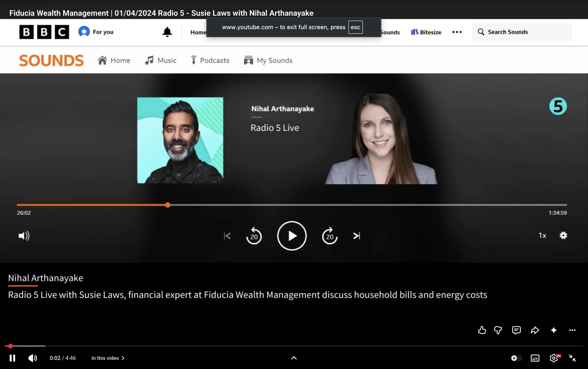Rewind 20 seconds
588x369 pixels.
[254, 236]
